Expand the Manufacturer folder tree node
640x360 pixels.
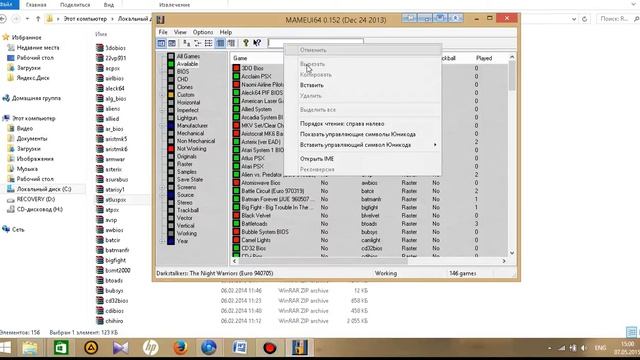click(162, 126)
